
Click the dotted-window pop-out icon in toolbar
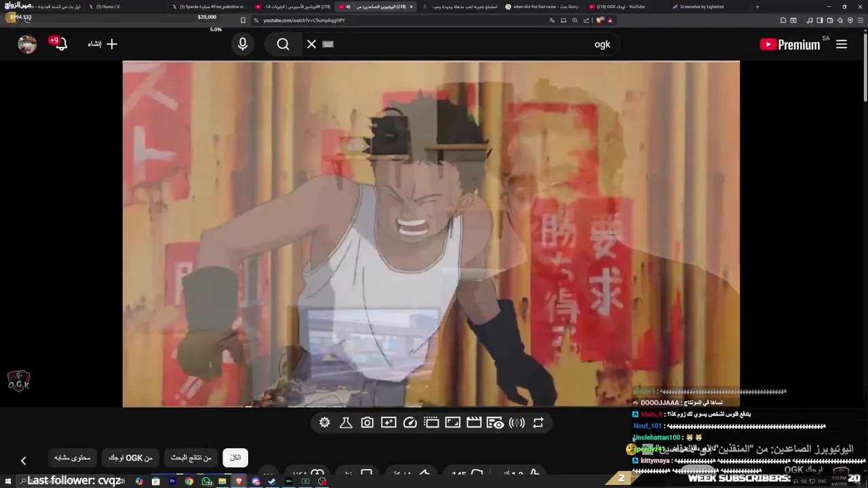431,423
